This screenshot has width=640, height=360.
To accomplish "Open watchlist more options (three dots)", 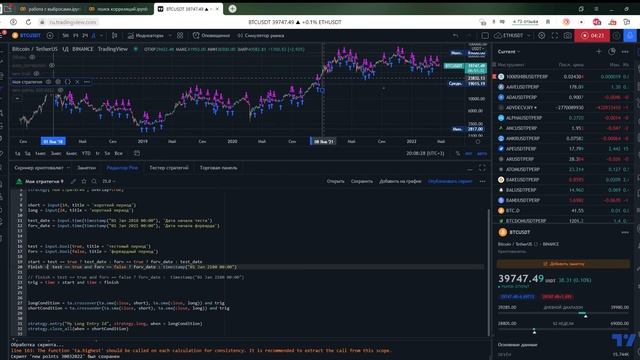I will coord(625,51).
